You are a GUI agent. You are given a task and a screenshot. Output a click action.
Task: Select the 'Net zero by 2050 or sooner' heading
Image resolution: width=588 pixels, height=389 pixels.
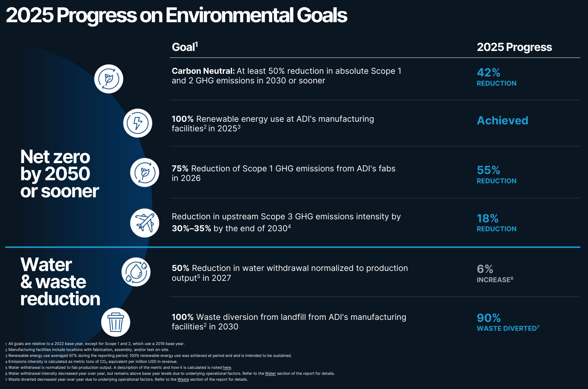click(x=60, y=174)
